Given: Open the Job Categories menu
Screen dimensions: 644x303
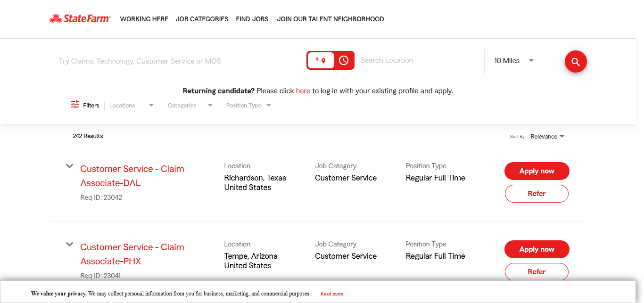Looking at the screenshot, I should coord(202,19).
